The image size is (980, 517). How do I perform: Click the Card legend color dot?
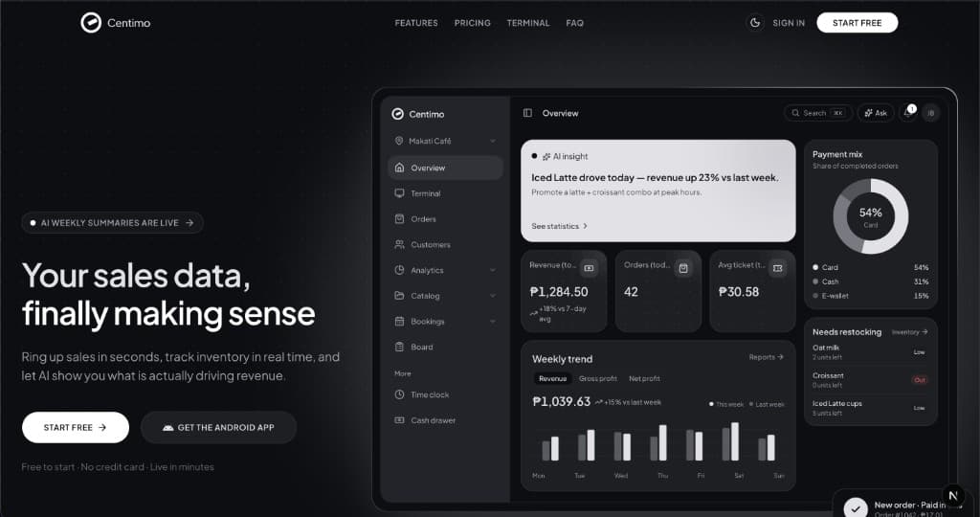click(815, 267)
